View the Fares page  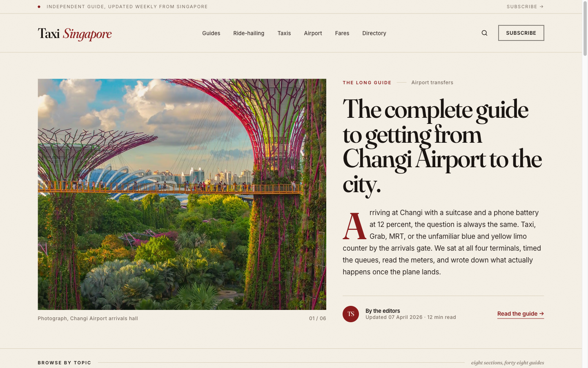[342, 33]
